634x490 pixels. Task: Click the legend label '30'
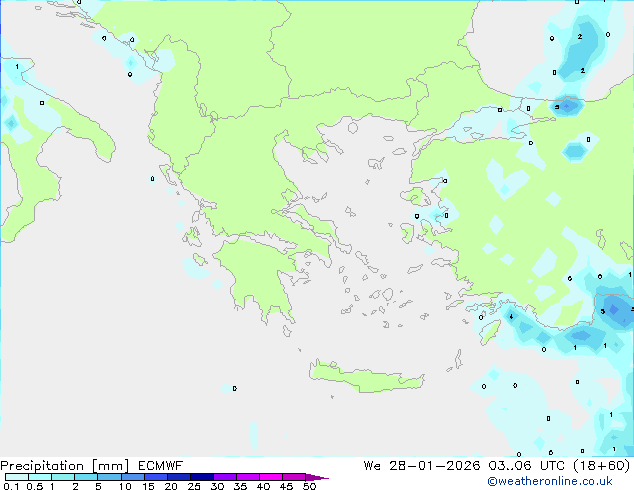(x=217, y=486)
